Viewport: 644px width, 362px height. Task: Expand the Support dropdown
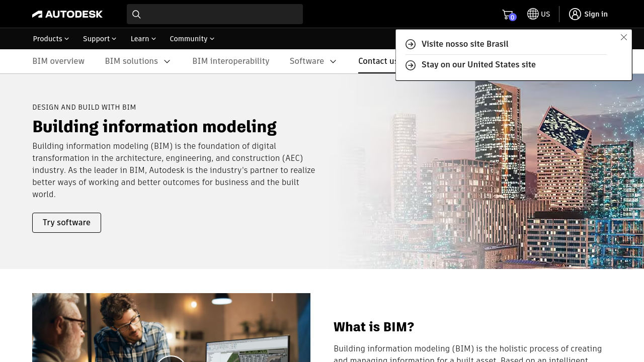pos(100,39)
